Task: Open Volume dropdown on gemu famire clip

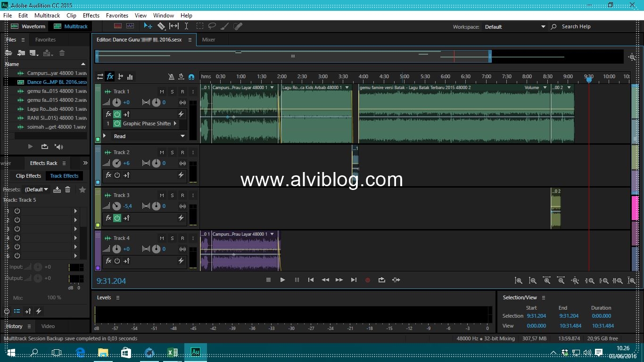Action: click(545, 88)
